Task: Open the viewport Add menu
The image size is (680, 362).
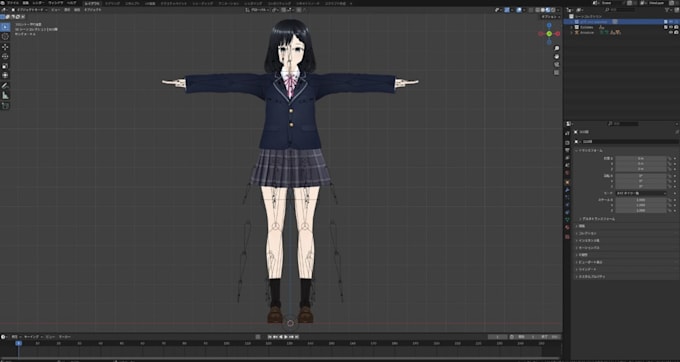Action: [77, 10]
